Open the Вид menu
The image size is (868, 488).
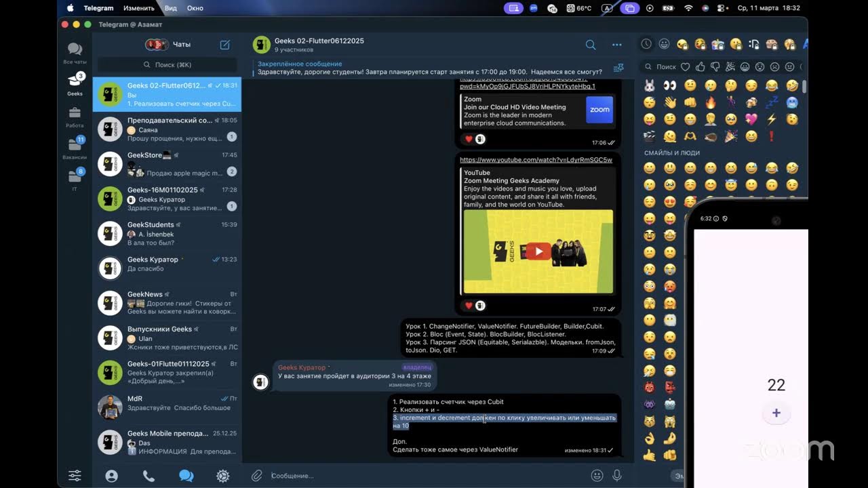(171, 8)
